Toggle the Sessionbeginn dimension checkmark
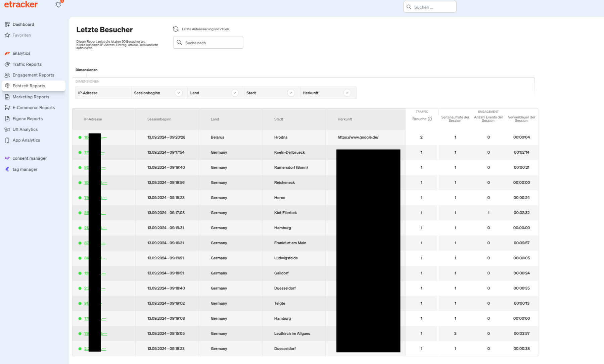 click(x=179, y=93)
